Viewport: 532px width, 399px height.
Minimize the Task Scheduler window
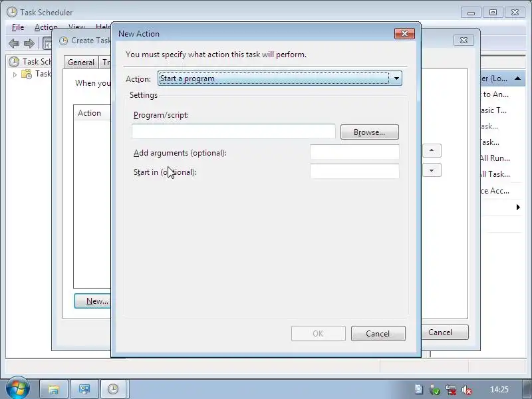471,13
